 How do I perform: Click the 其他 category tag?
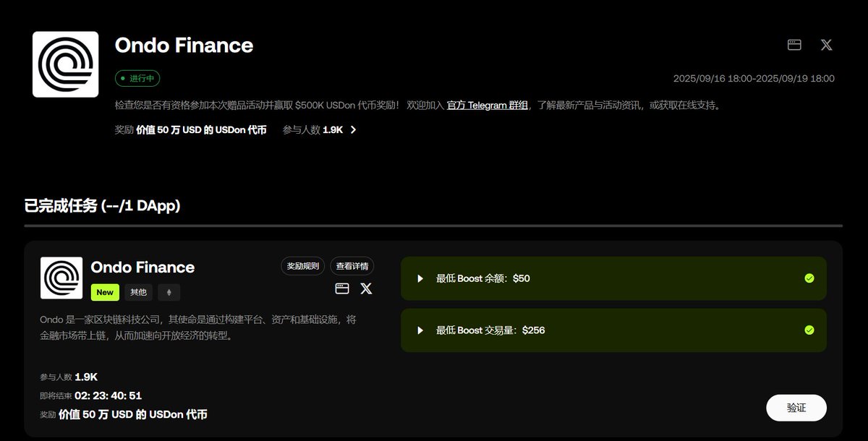[138, 292]
